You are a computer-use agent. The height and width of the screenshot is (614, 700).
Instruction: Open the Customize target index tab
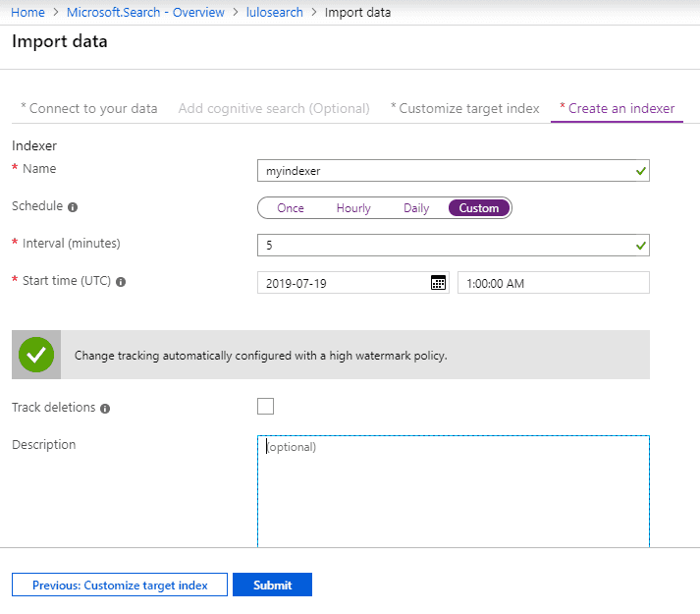coord(464,109)
